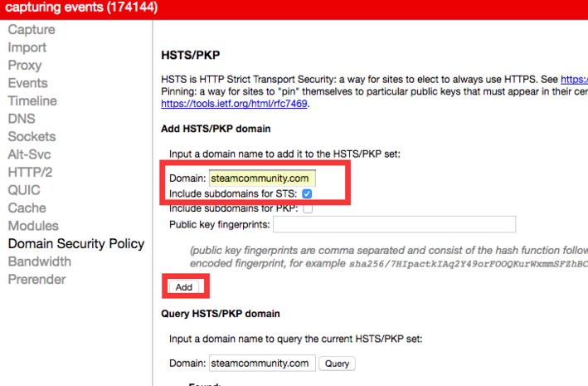Click the capturing events status bar
The width and height of the screenshot is (588, 386).
(x=294, y=8)
